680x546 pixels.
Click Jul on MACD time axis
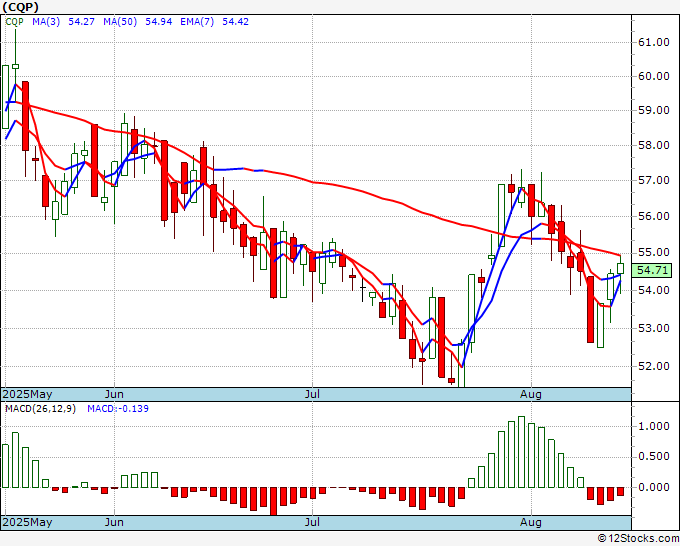pos(312,522)
